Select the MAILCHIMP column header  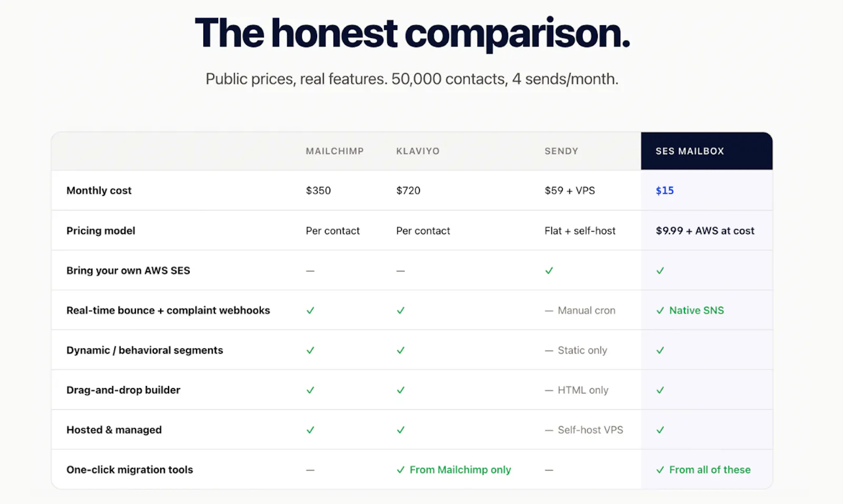[x=335, y=151]
